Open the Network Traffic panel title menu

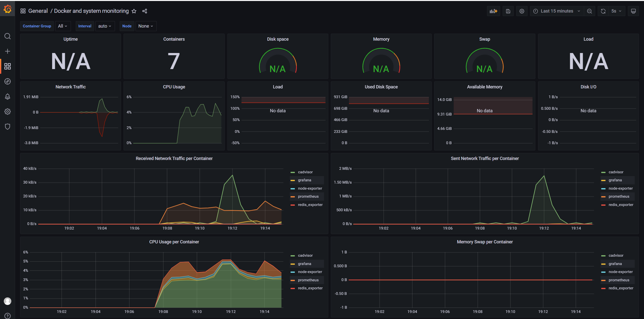(70, 87)
